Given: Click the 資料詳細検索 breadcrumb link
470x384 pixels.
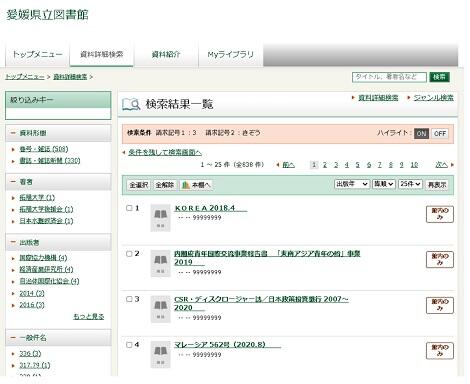Looking at the screenshot, I should tap(70, 77).
